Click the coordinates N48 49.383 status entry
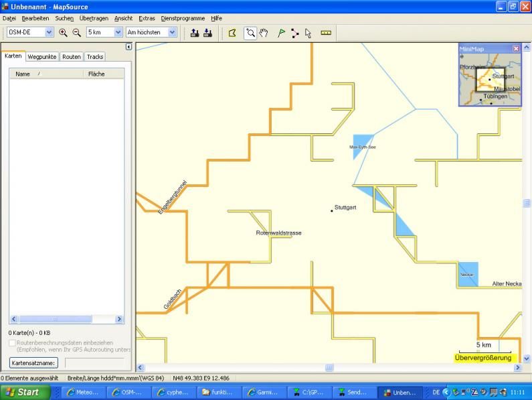 coord(201,378)
